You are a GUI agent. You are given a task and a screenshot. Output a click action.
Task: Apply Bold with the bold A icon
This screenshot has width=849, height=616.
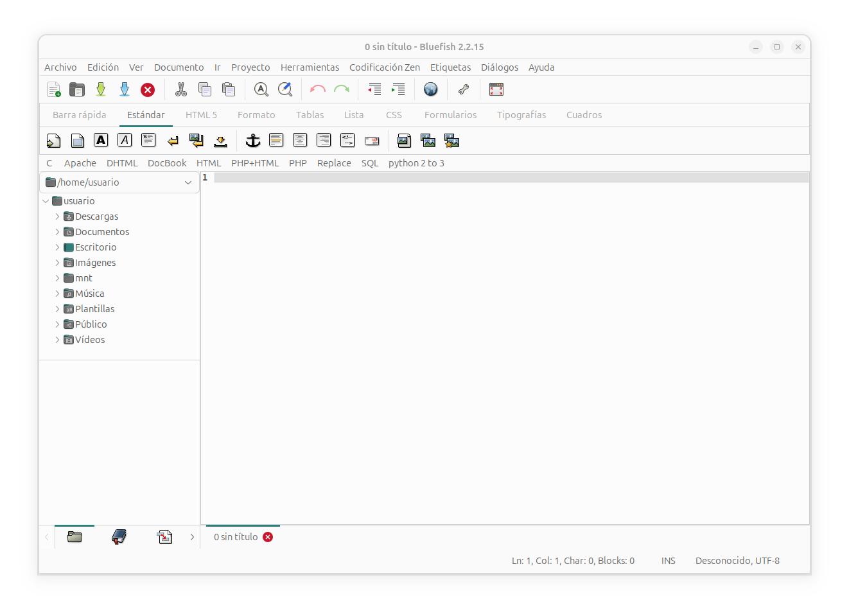(x=101, y=140)
